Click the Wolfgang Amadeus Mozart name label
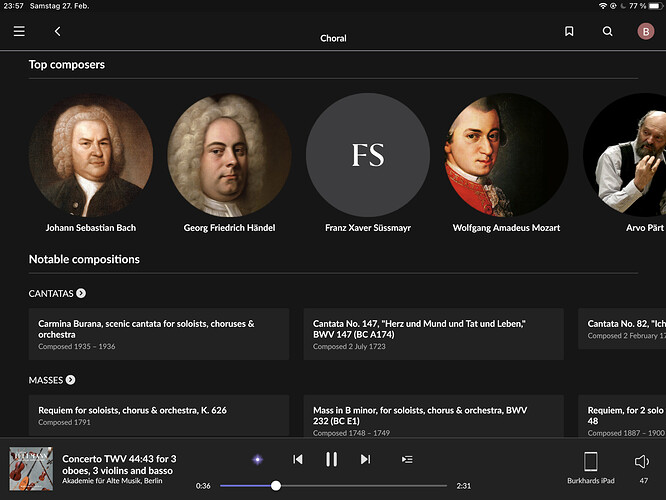The height and width of the screenshot is (500, 666). [x=506, y=228]
